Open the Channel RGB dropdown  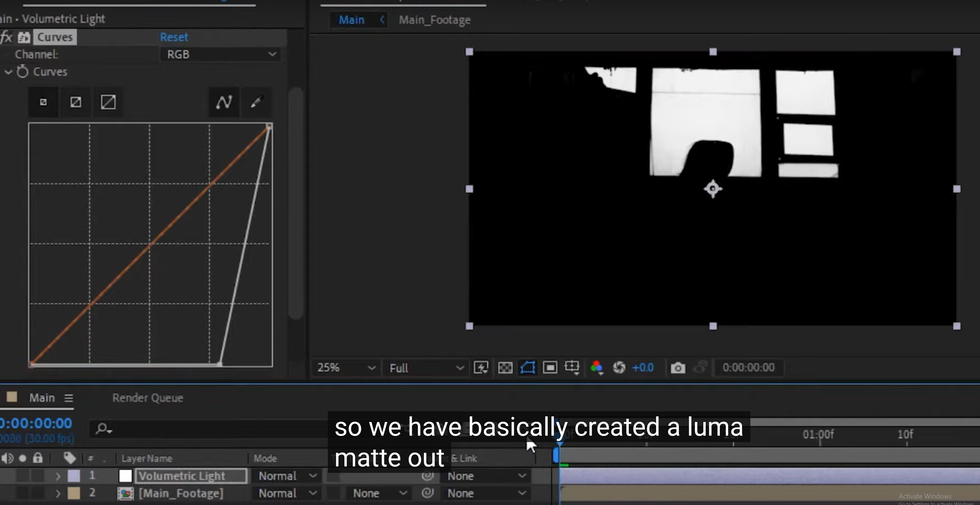220,54
